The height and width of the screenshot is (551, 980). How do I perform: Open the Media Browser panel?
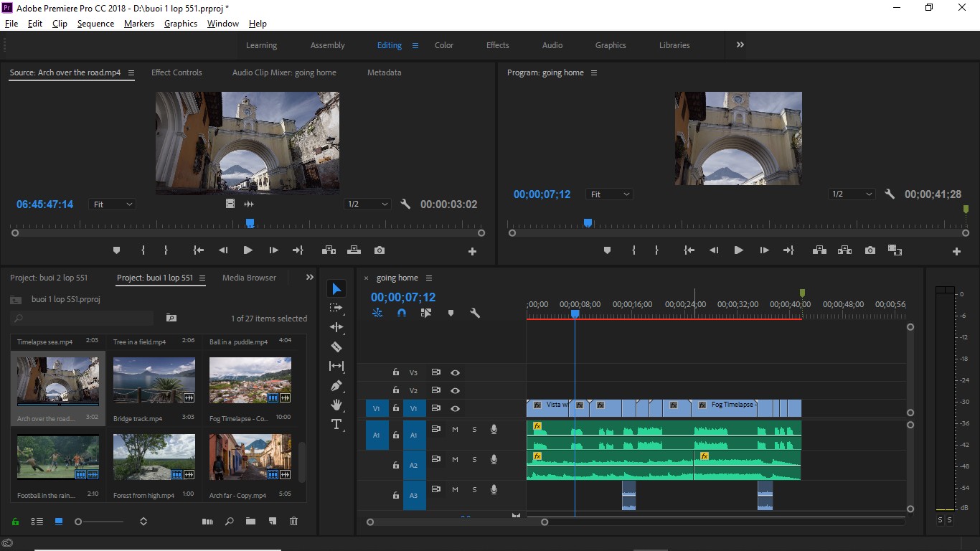pos(249,278)
